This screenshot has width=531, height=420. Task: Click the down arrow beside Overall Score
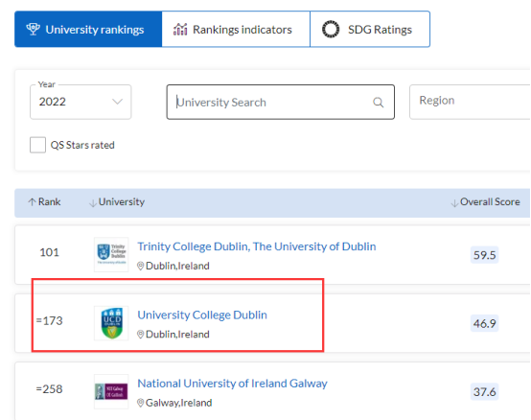454,203
